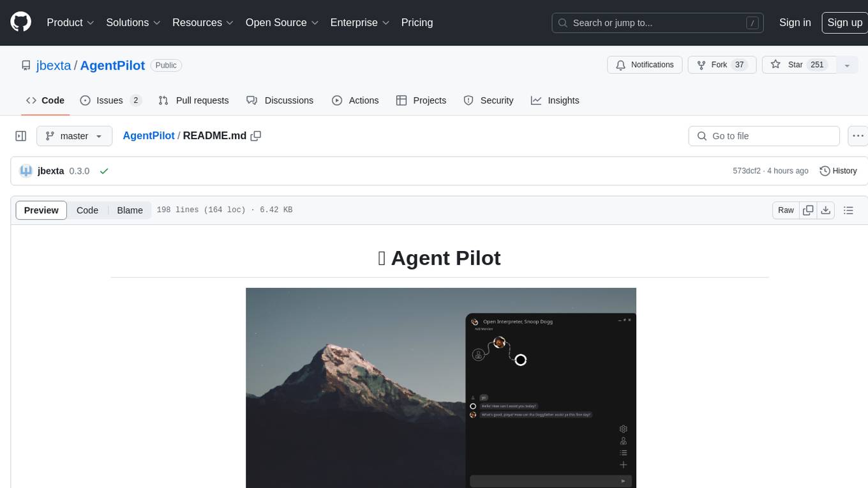
Task: Open the jbexta owner profile link
Action: click(54, 65)
